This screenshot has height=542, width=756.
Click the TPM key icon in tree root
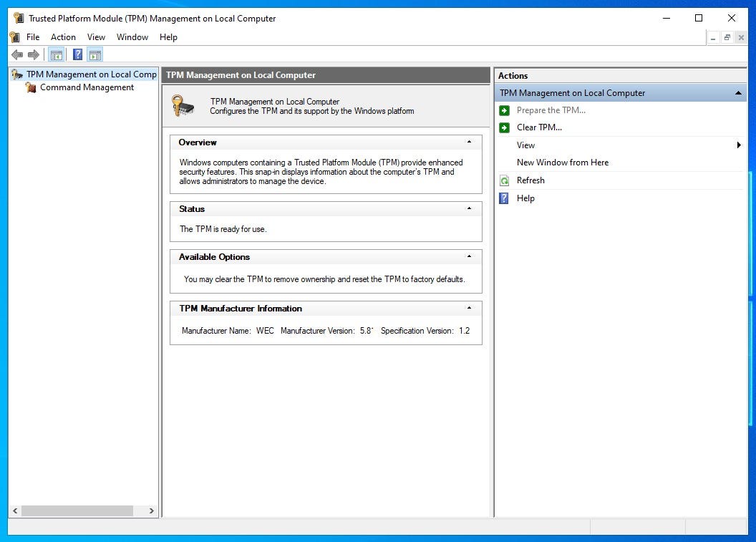point(17,74)
